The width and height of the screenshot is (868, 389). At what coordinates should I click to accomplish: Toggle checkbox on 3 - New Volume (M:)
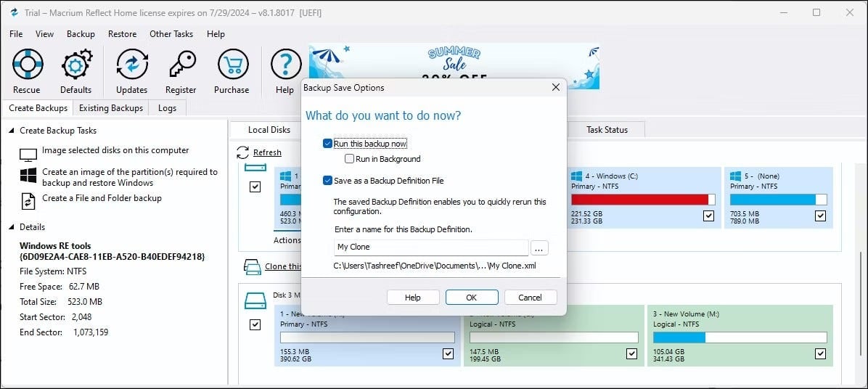[x=820, y=353]
